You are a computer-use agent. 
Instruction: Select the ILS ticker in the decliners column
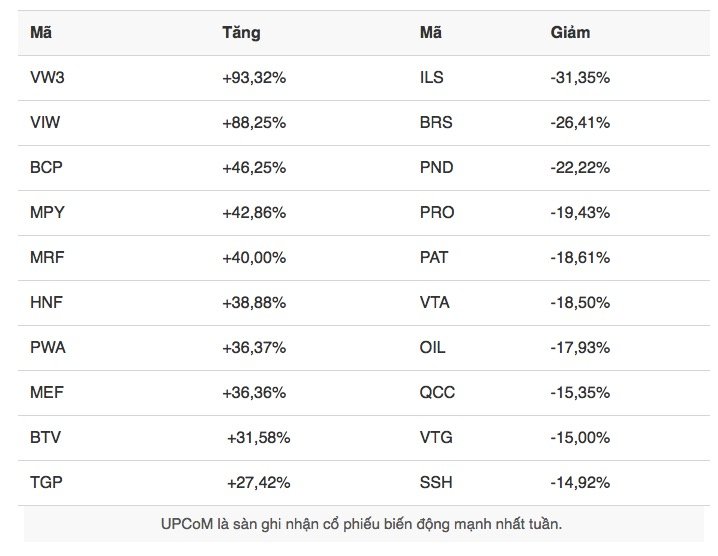point(432,77)
